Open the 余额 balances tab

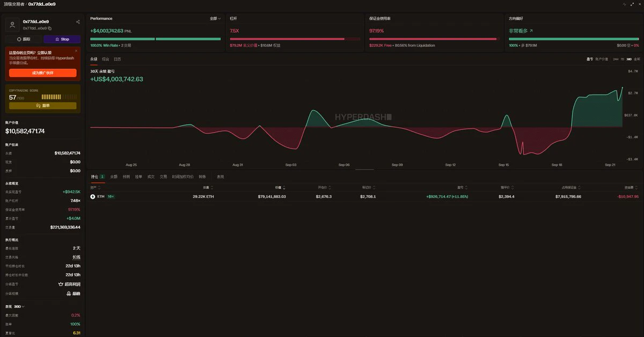(x=114, y=176)
